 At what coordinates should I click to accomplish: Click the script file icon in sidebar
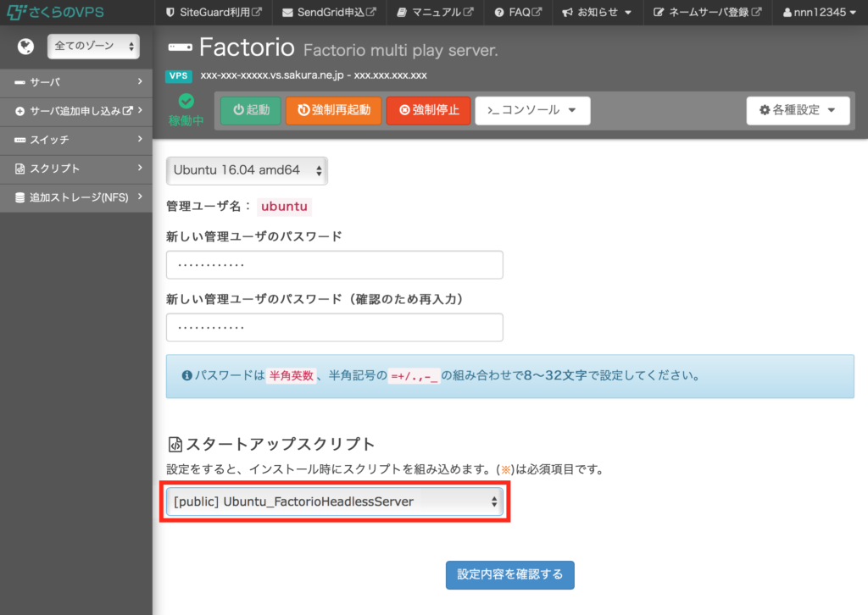pos(20,169)
